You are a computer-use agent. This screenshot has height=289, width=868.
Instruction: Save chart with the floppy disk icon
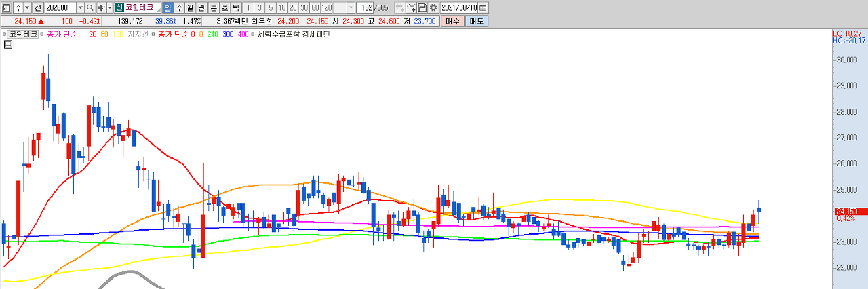pos(422,7)
